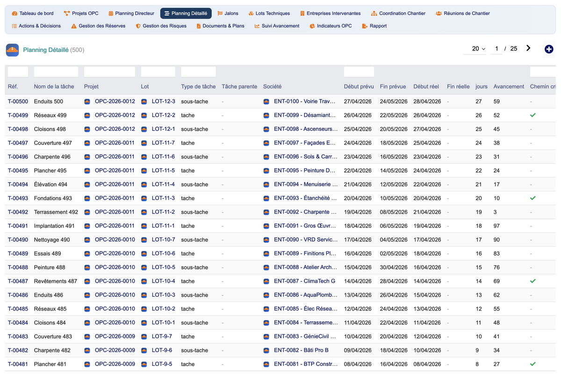Open company link ENT-0094 - Menuiserie

tap(306, 185)
